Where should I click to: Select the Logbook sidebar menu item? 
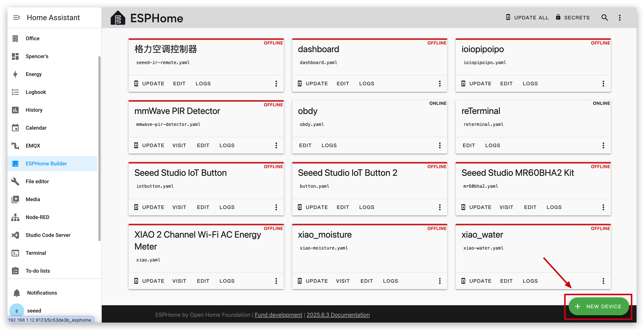(53, 92)
